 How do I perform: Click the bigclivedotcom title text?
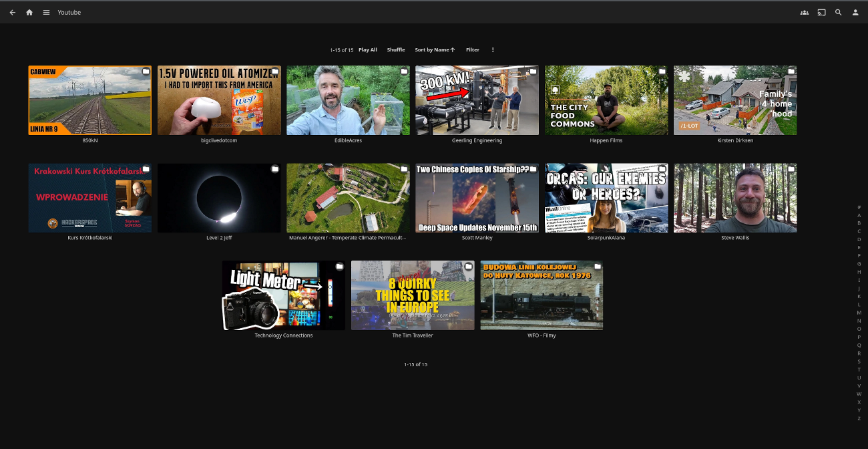(219, 140)
